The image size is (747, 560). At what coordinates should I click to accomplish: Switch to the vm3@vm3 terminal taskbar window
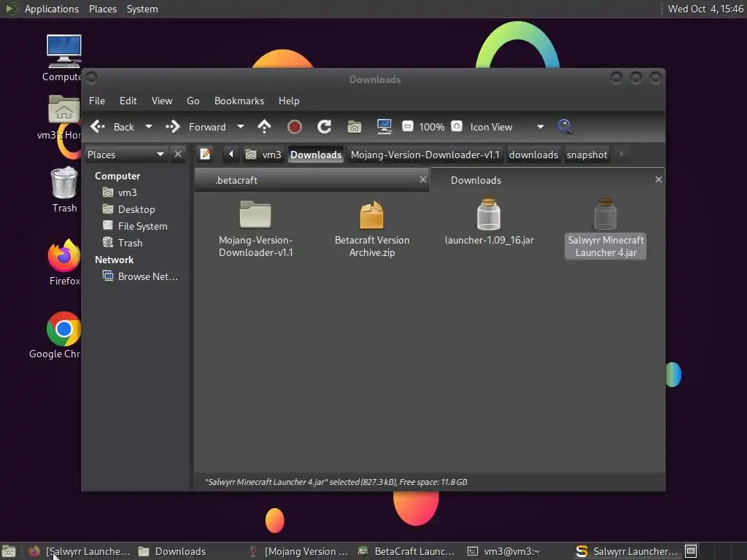coord(504,551)
